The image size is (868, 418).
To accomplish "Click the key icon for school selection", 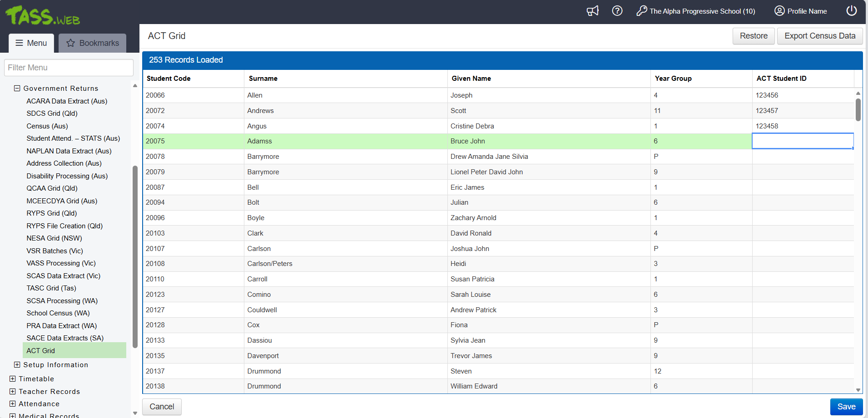I will point(641,11).
